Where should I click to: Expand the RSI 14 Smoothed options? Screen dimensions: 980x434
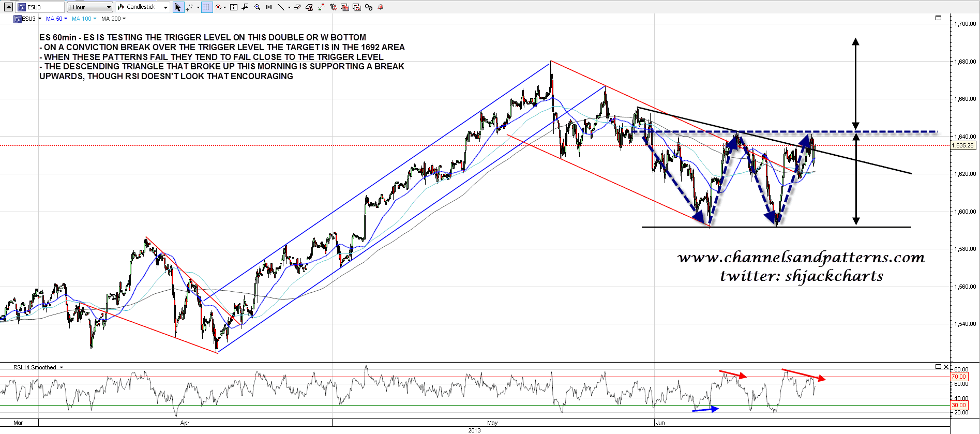click(x=62, y=367)
